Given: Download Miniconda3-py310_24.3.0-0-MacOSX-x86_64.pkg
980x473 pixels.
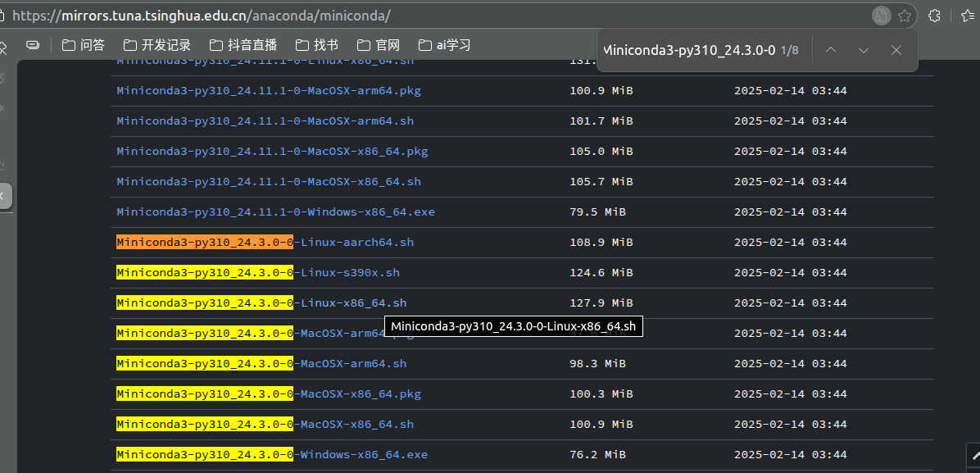Looking at the screenshot, I should [x=269, y=394].
